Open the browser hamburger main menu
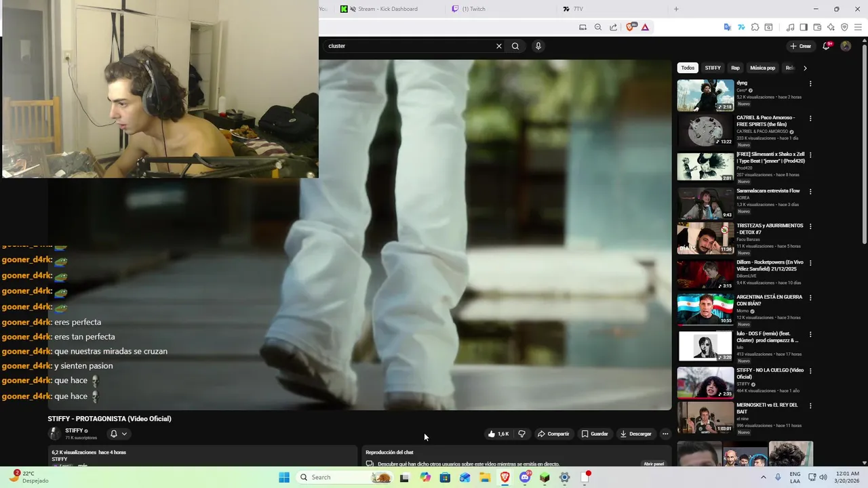 (858, 27)
